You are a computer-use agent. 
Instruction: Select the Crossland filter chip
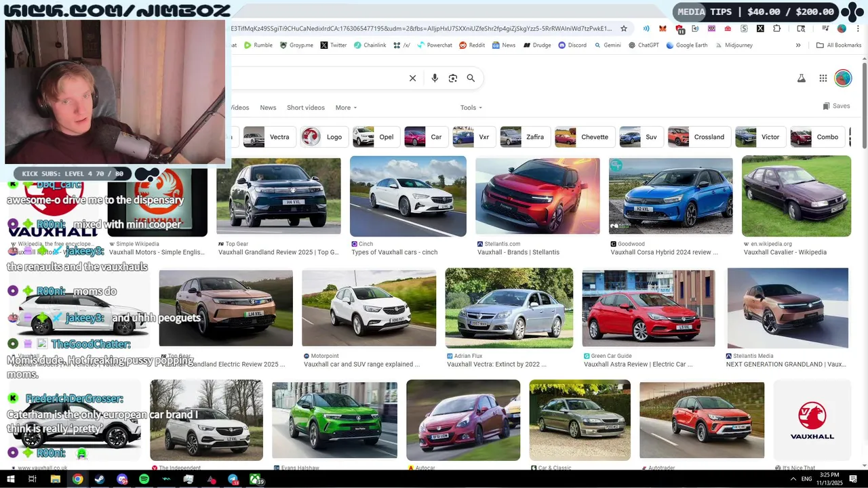point(698,137)
